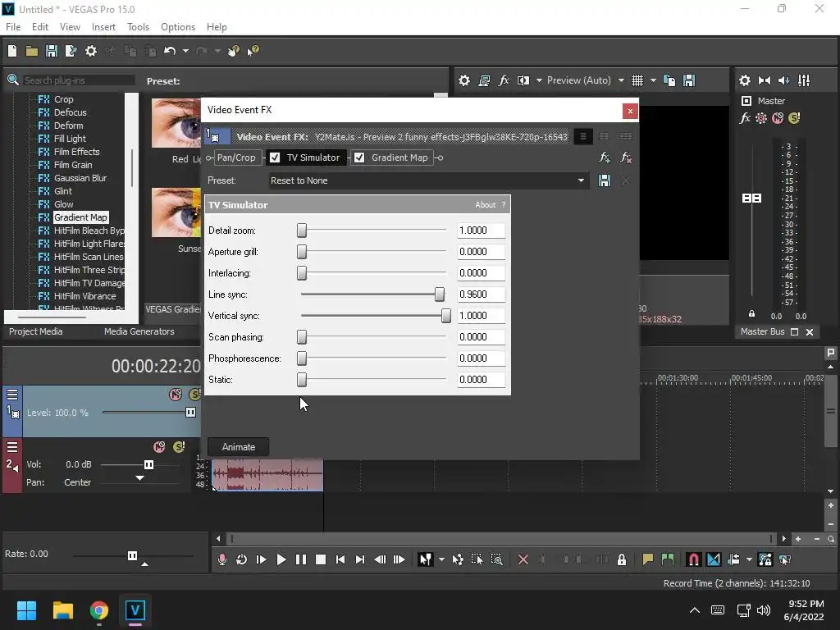Open Master FX icon below Master label
Viewport: 840px width, 630px height.
pyautogui.click(x=745, y=118)
